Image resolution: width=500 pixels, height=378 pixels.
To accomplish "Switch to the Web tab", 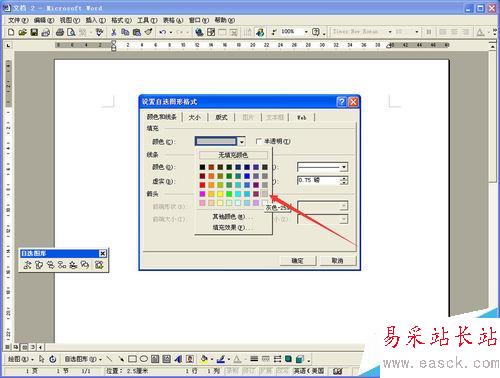I will pyautogui.click(x=301, y=117).
